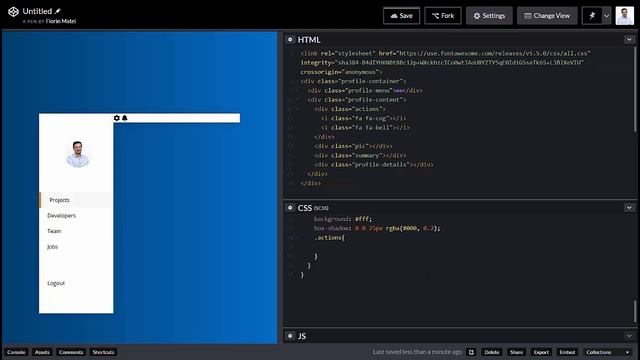Open pen in new window icon
The width and height of the screenshot is (640, 360).
(471, 352)
